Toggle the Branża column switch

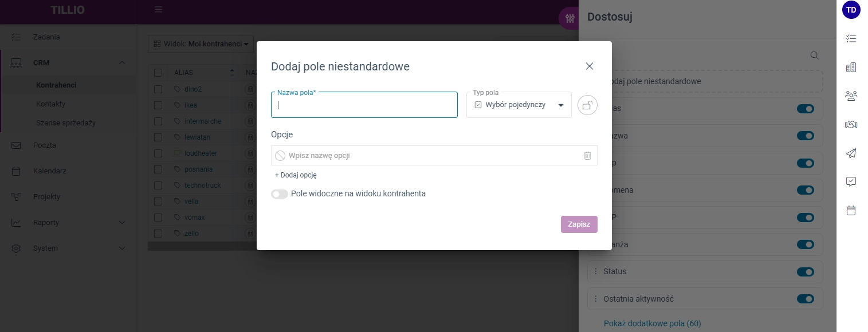(806, 244)
